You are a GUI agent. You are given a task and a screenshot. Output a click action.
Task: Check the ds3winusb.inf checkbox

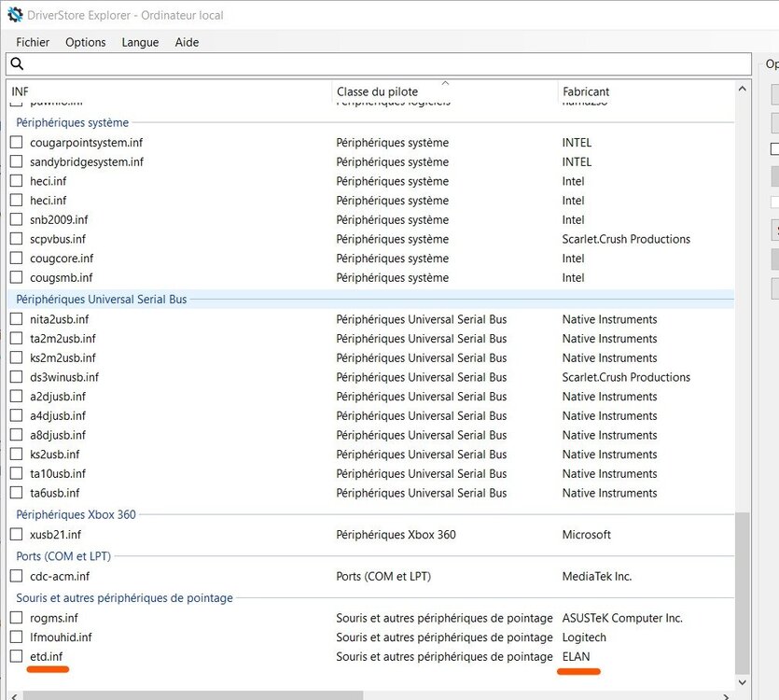(x=17, y=377)
